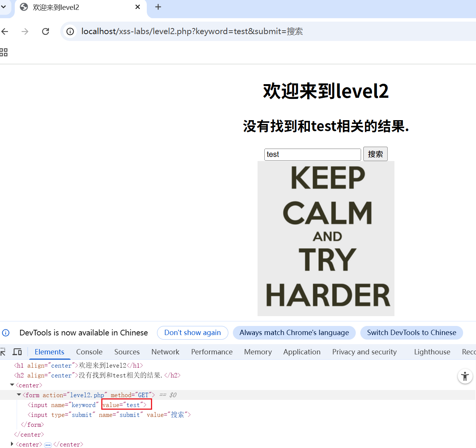Collapse the first center element node
Screen dimensions: 476x448
(x=12, y=385)
